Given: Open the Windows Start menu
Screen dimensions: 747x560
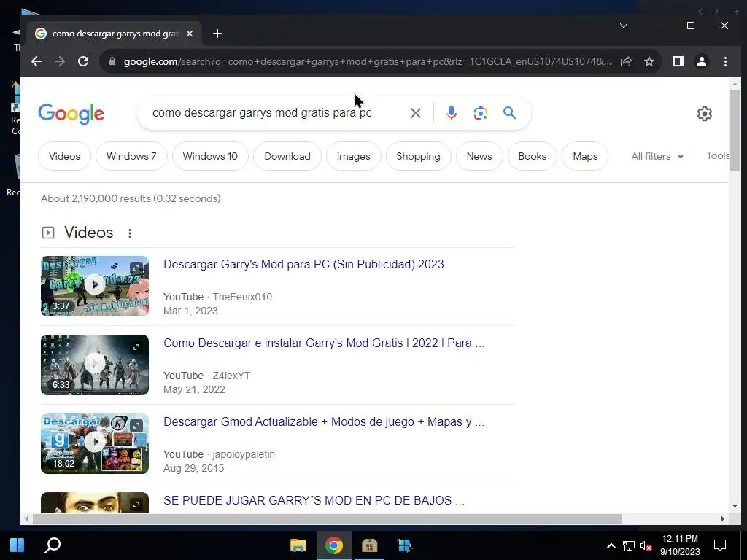Looking at the screenshot, I should 18,545.
